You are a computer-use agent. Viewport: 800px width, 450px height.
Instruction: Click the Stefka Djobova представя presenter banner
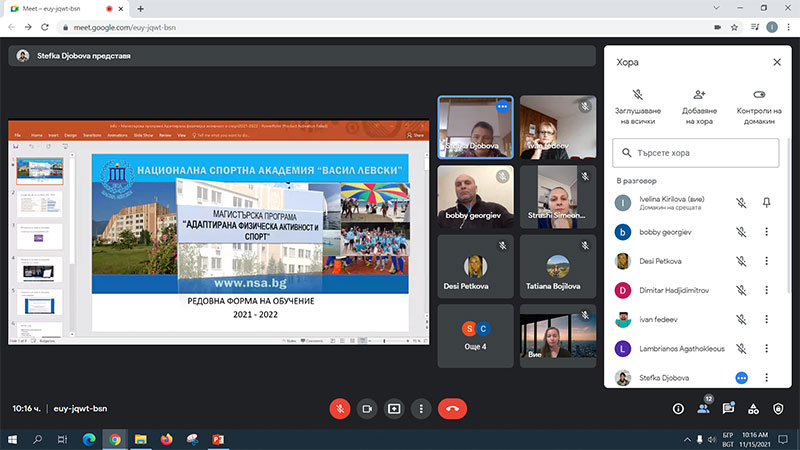click(x=302, y=56)
